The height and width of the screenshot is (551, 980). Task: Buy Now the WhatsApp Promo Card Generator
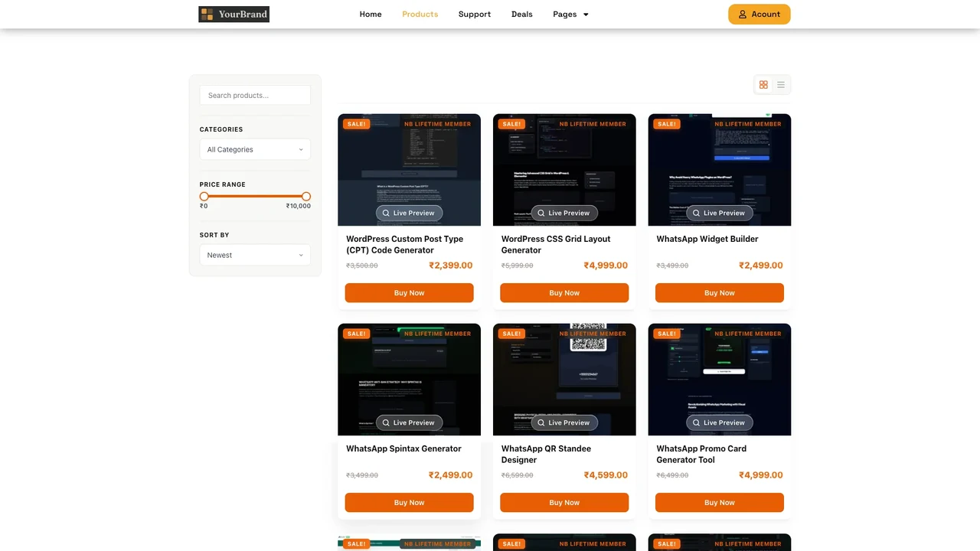[x=720, y=503]
